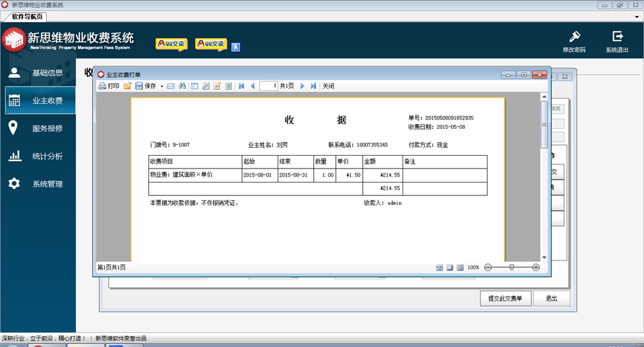Click 关闭 in the preview toolbar

point(328,86)
